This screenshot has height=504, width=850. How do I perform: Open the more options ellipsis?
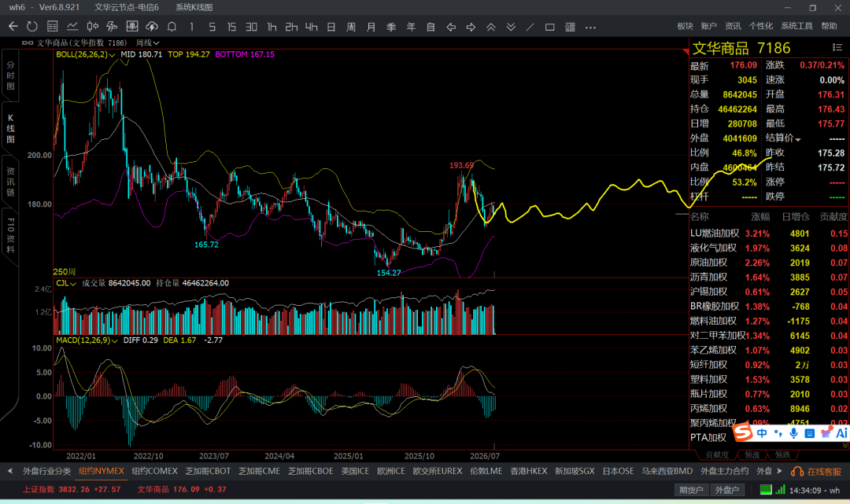[x=590, y=27]
